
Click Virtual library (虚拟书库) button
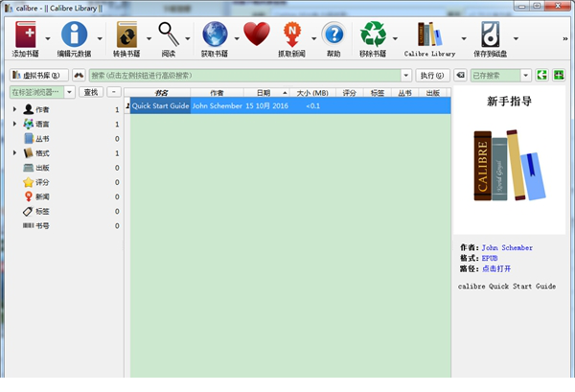[39, 75]
